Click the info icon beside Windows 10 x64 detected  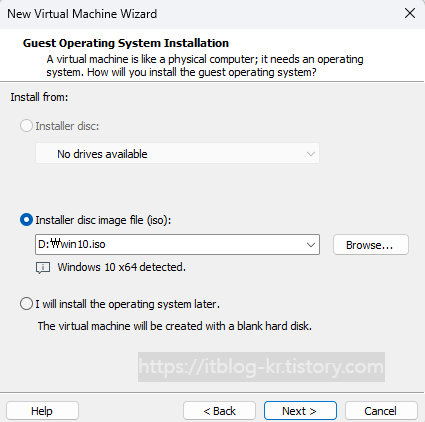(x=43, y=267)
